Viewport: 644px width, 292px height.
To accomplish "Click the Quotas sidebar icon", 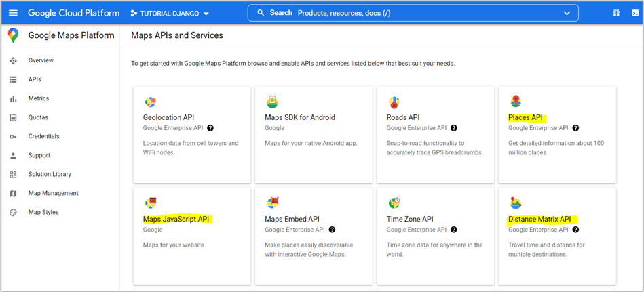I will 13,118.
